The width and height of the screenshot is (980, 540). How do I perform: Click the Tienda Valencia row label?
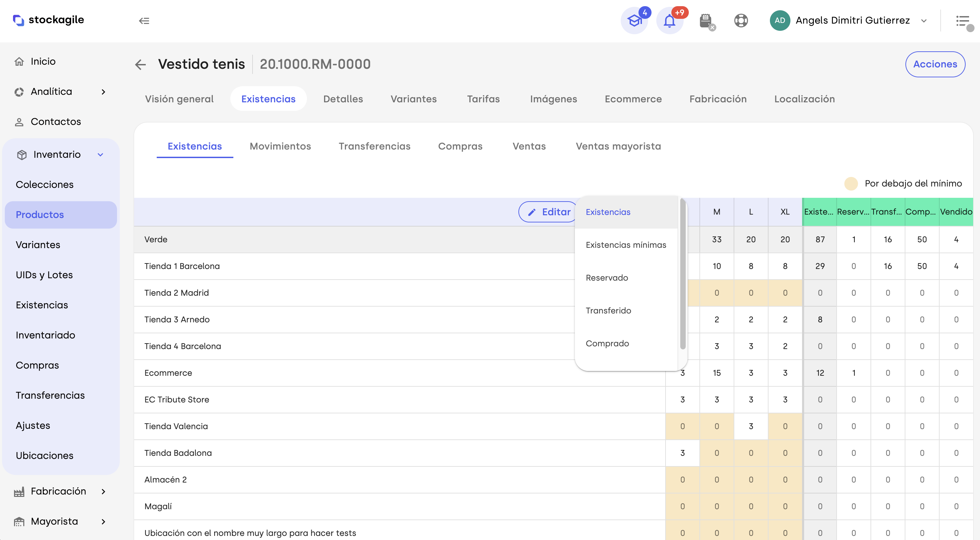pyautogui.click(x=176, y=426)
